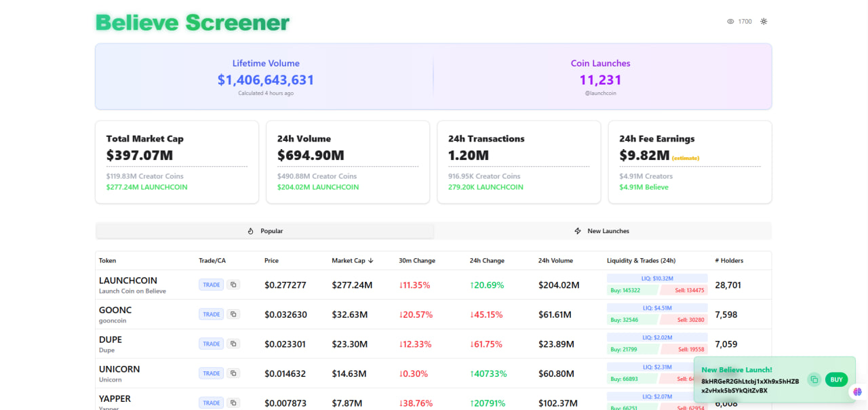The width and height of the screenshot is (868, 410).
Task: Click the 30m Change column header
Action: pos(417,261)
